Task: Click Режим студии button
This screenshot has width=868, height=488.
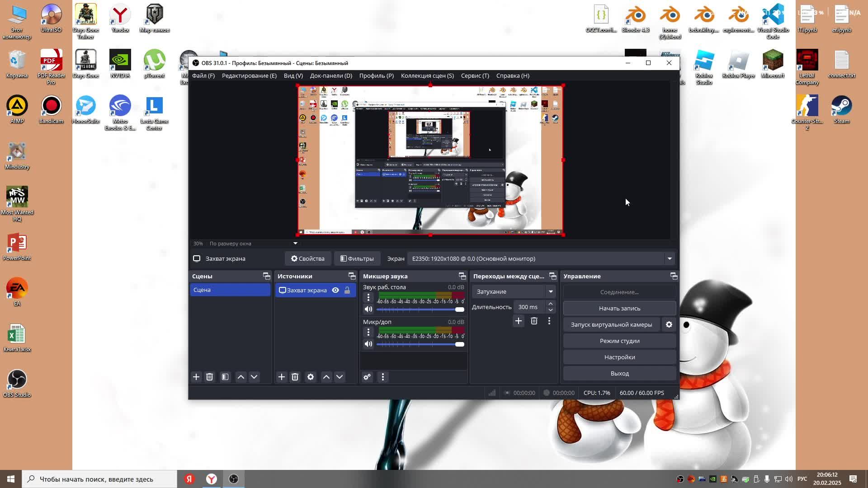Action: click(x=619, y=341)
